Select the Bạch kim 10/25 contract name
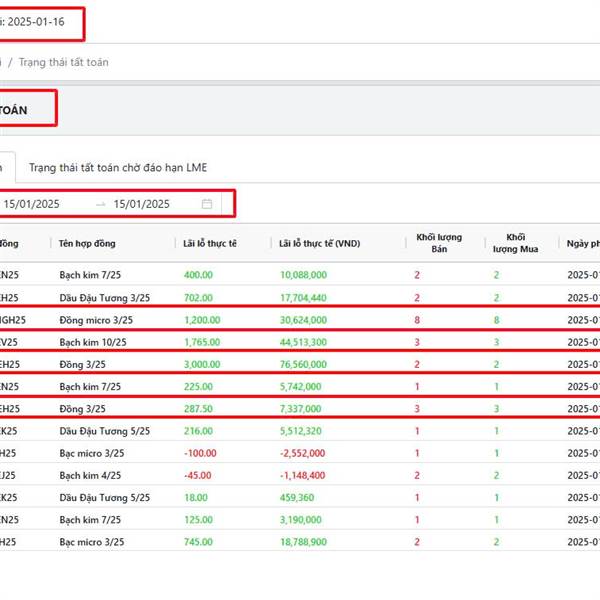 (x=93, y=342)
